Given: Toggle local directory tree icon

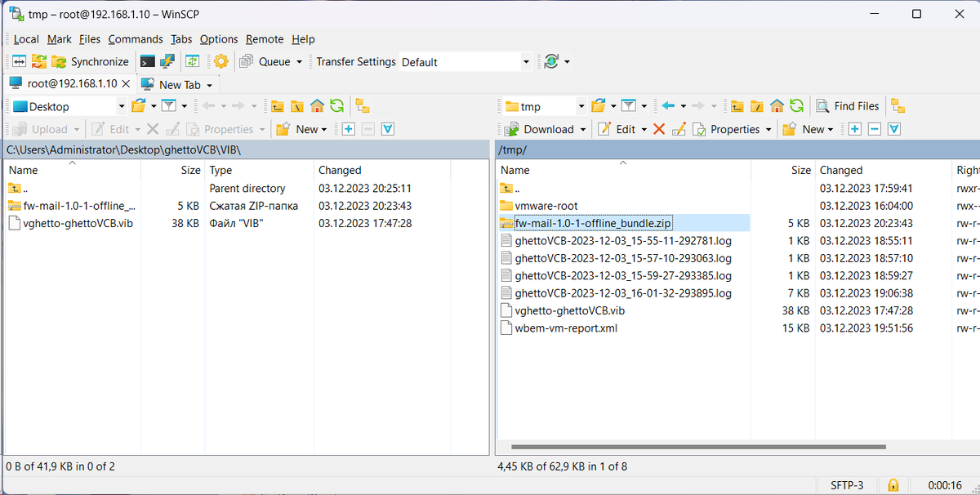Looking at the screenshot, I should [x=363, y=106].
